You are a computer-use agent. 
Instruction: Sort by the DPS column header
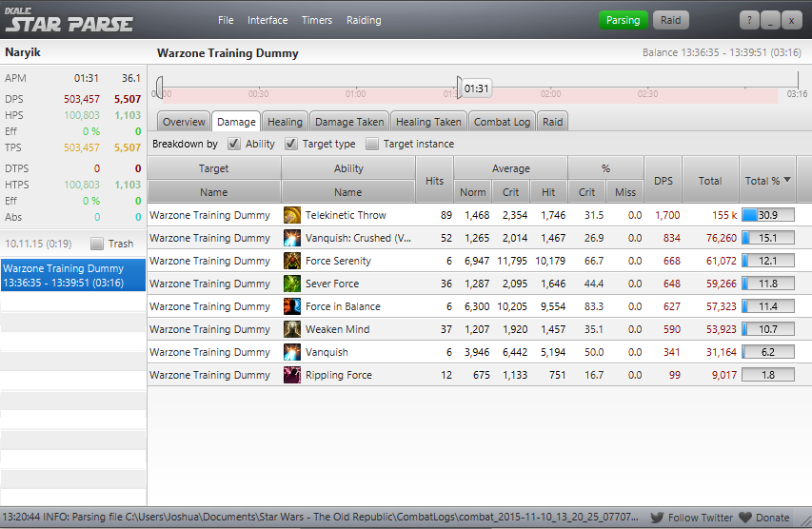click(663, 180)
